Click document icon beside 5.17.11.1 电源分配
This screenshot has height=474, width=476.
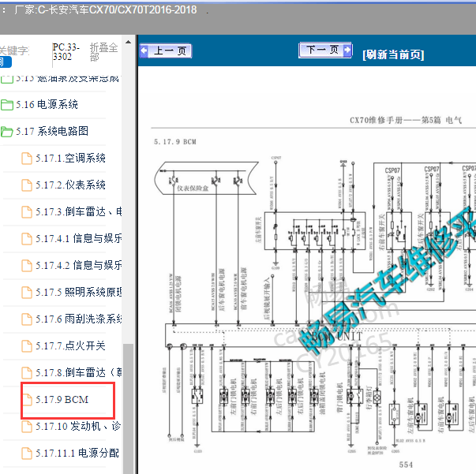(27, 453)
